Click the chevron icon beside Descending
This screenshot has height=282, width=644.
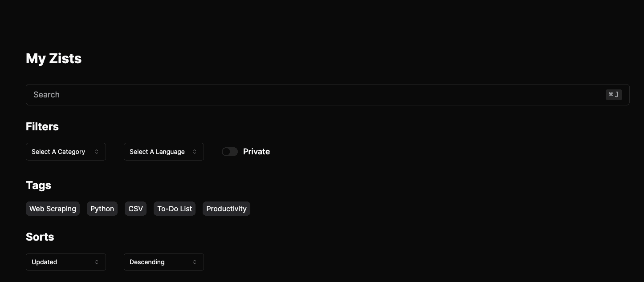click(x=195, y=262)
